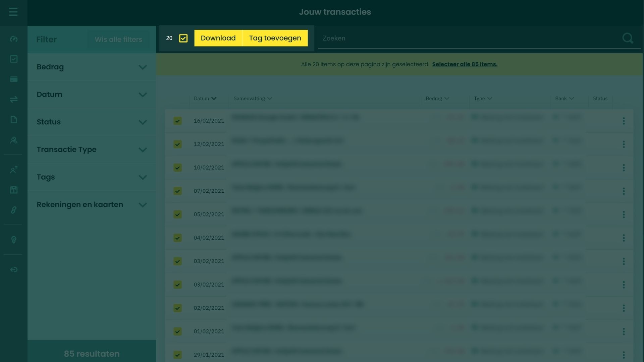Uncheck the select-all checkbox next to 20
Image resolution: width=644 pixels, height=362 pixels.
(x=183, y=38)
